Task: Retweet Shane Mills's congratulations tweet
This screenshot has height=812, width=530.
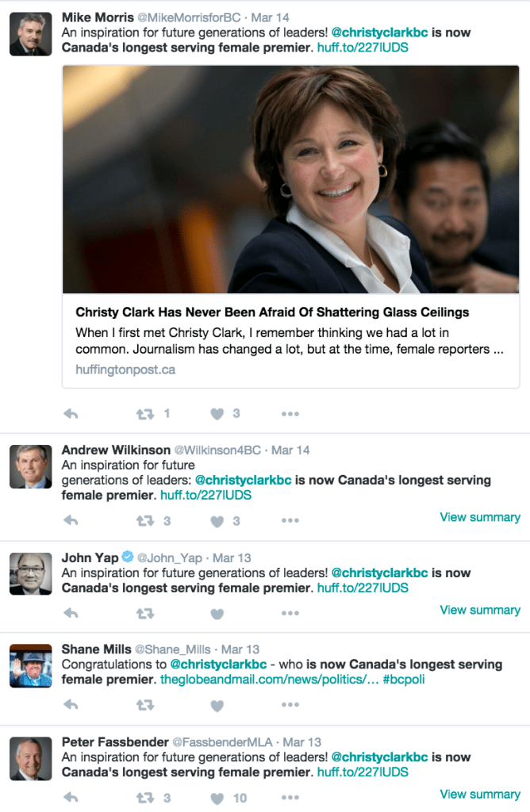Action: [x=144, y=706]
